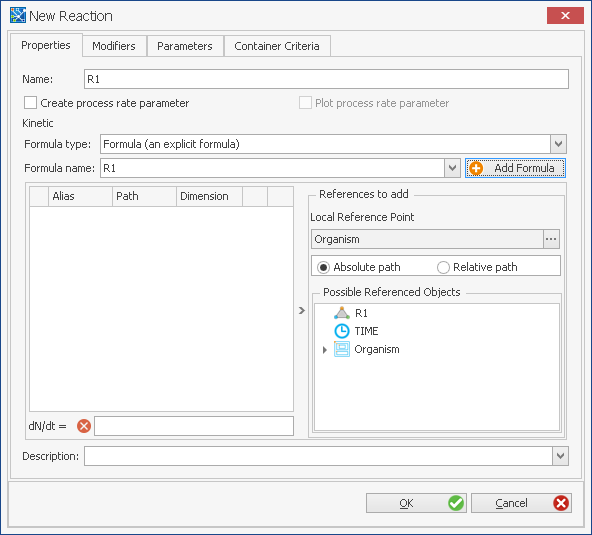Click the Local Reference Point browse button

(551, 239)
